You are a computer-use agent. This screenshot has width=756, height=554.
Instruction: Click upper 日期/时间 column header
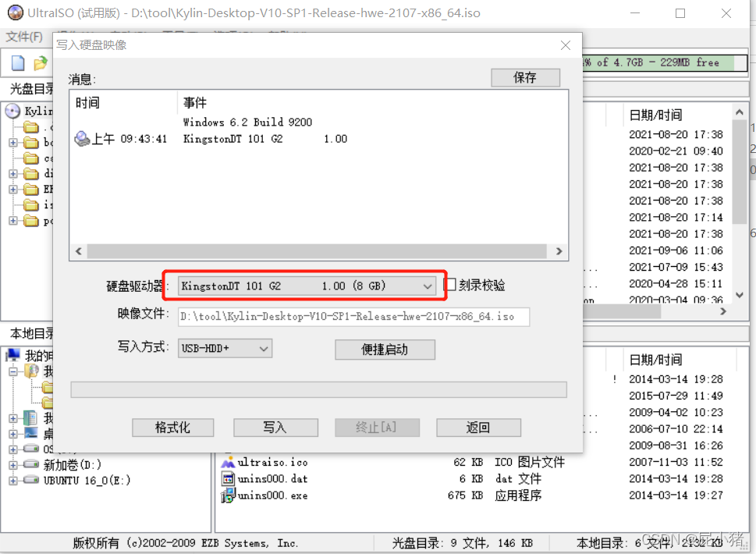(x=655, y=115)
